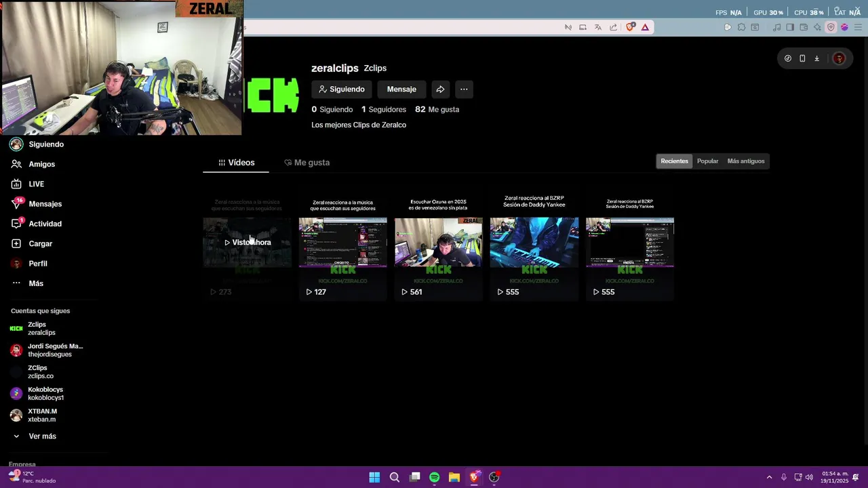Open the Windows Start menu
This screenshot has height=488, width=868.
tap(374, 477)
